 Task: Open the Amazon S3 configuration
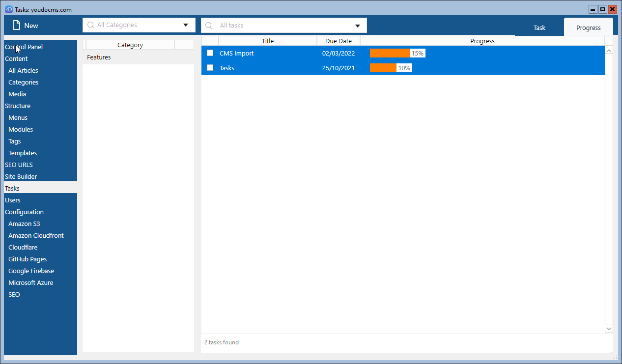coord(24,224)
